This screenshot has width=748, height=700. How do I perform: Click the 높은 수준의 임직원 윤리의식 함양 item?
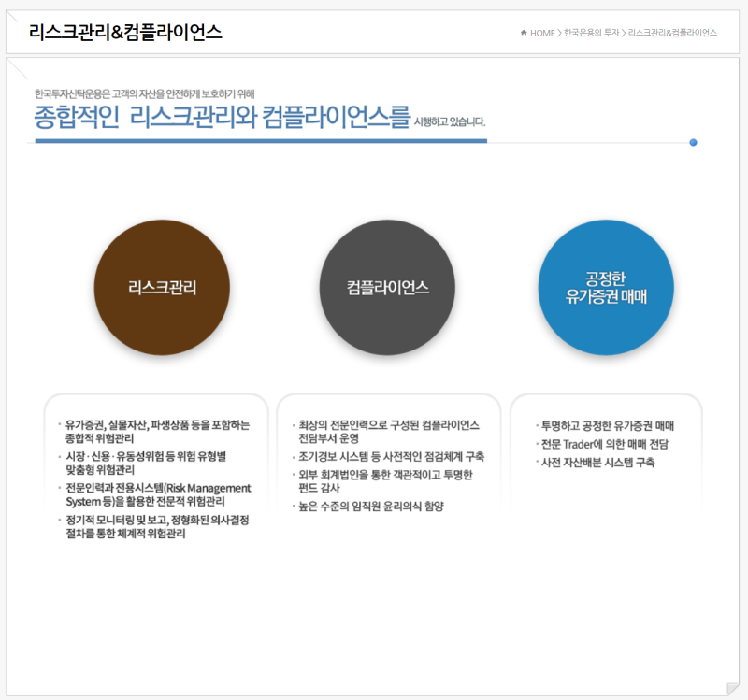370,506
